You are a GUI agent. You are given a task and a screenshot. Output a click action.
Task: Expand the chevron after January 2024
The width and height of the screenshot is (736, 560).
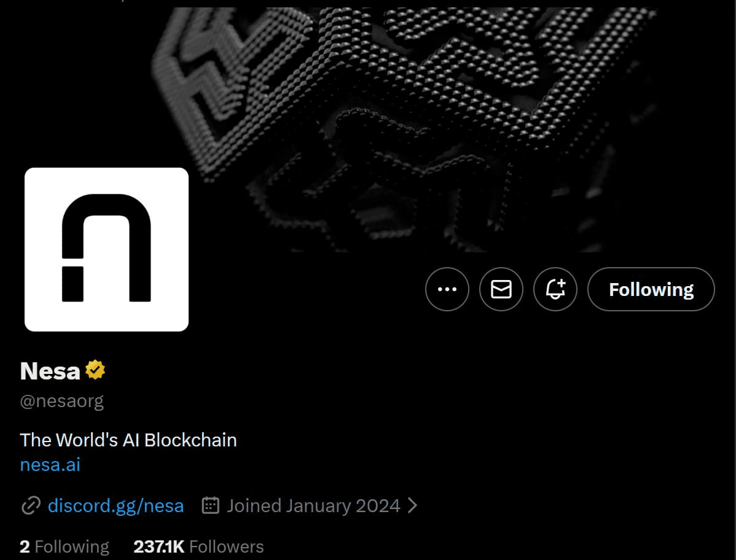412,505
